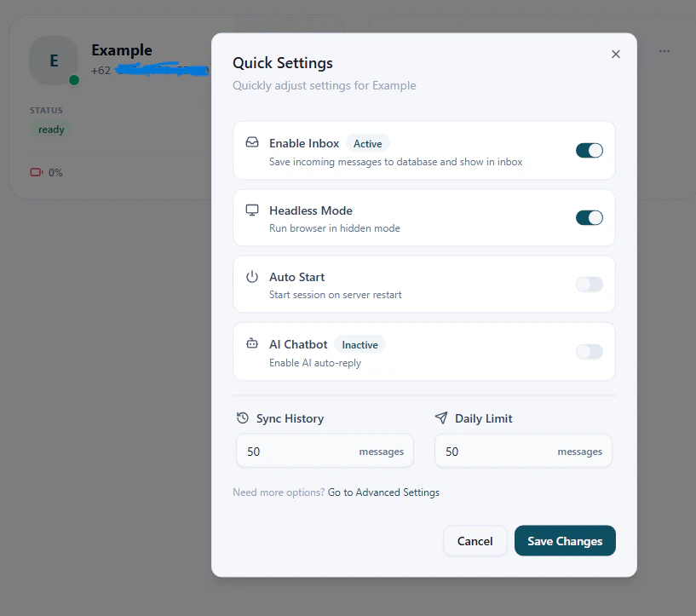Click the robot icon for AI Chatbot
Screen dimensions: 696x616
pos(251,344)
